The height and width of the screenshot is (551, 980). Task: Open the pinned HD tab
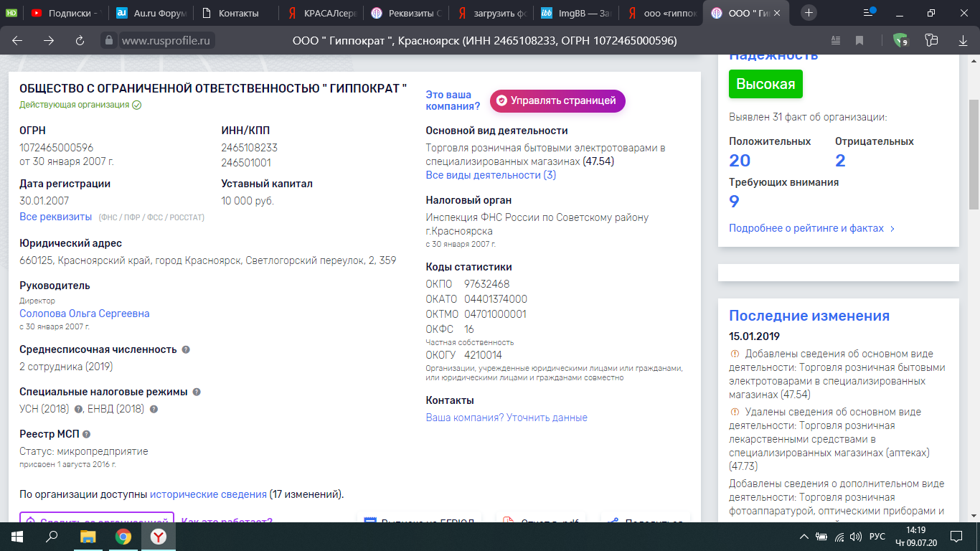(11, 12)
